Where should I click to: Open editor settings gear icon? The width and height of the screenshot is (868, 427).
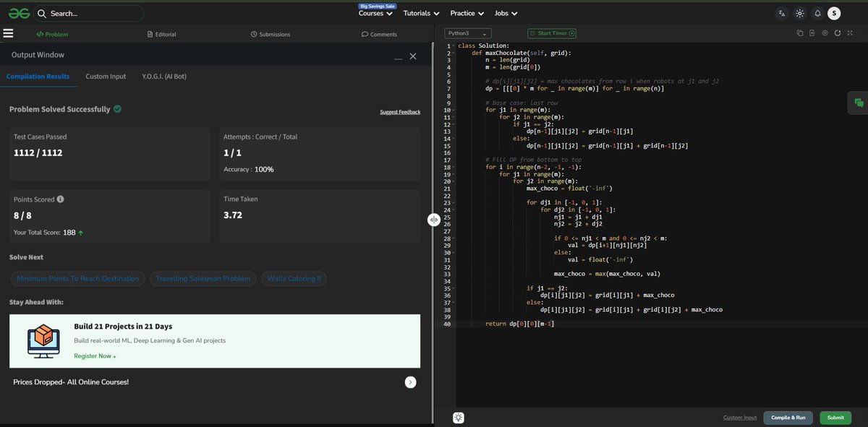[825, 33]
